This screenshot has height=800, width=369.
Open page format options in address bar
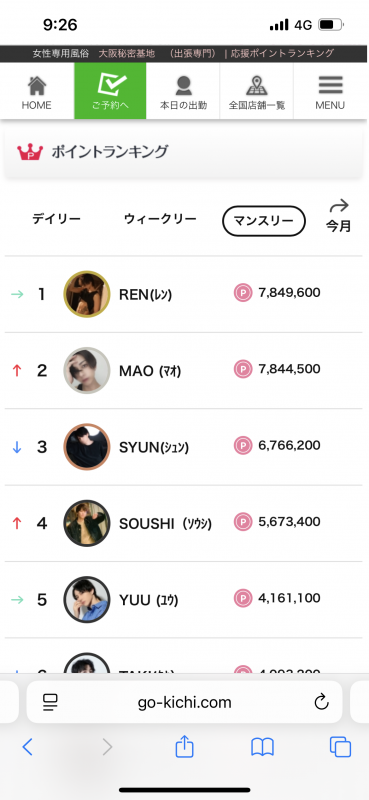50,703
